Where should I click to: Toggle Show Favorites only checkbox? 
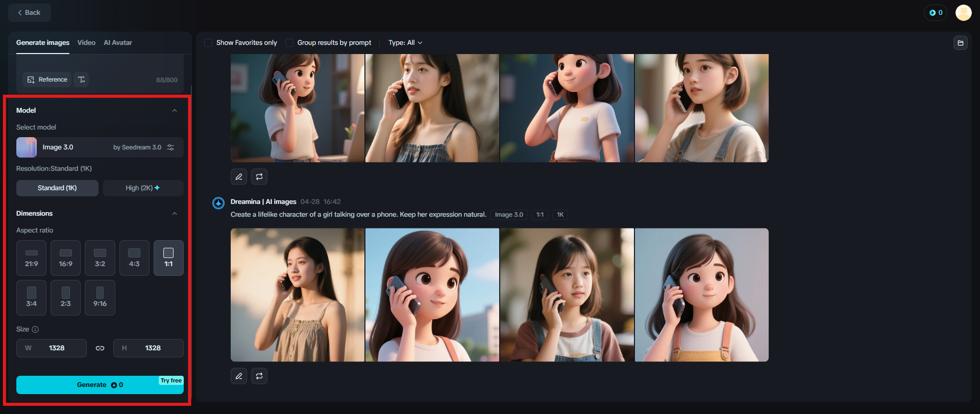click(208, 43)
